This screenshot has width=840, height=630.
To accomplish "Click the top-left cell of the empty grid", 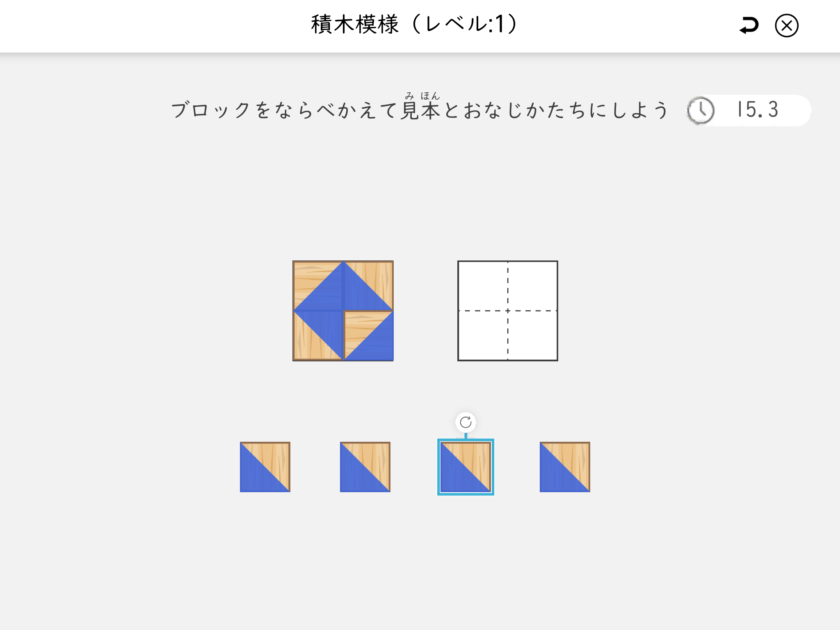I will point(483,286).
